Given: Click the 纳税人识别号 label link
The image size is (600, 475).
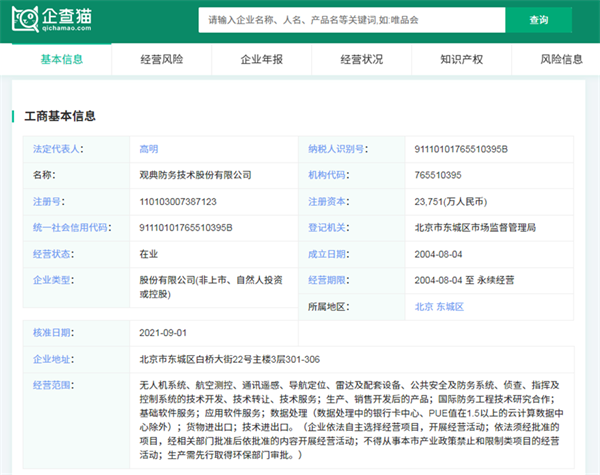Looking at the screenshot, I should click(336, 149).
